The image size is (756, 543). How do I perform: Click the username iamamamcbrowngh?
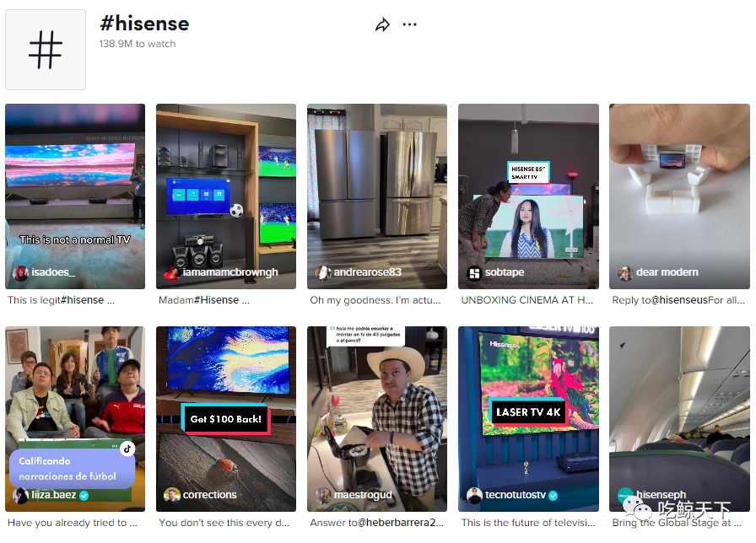(230, 272)
